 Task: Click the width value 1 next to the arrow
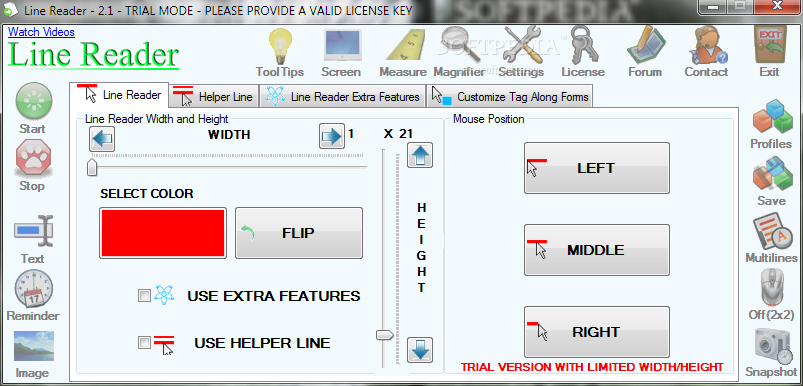pos(351,134)
